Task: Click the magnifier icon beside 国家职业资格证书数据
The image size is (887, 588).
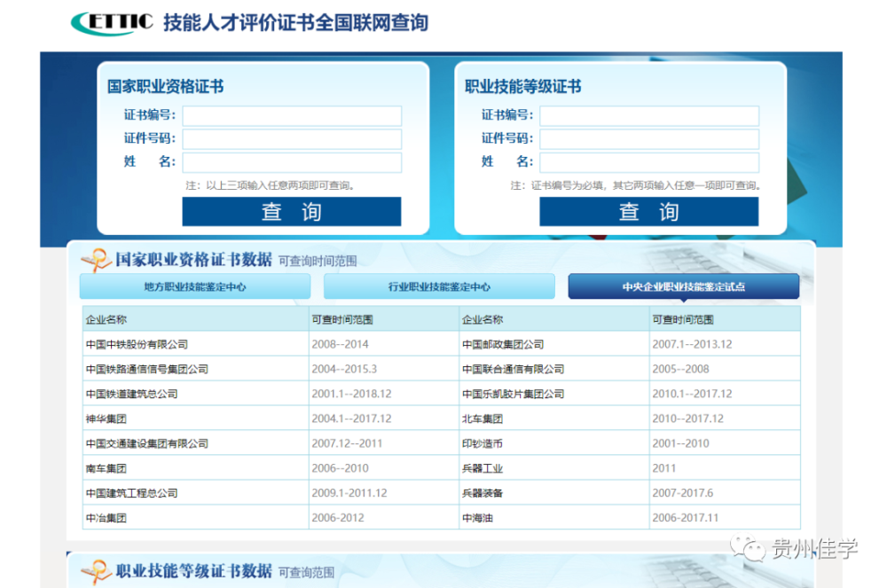Action: click(96, 261)
